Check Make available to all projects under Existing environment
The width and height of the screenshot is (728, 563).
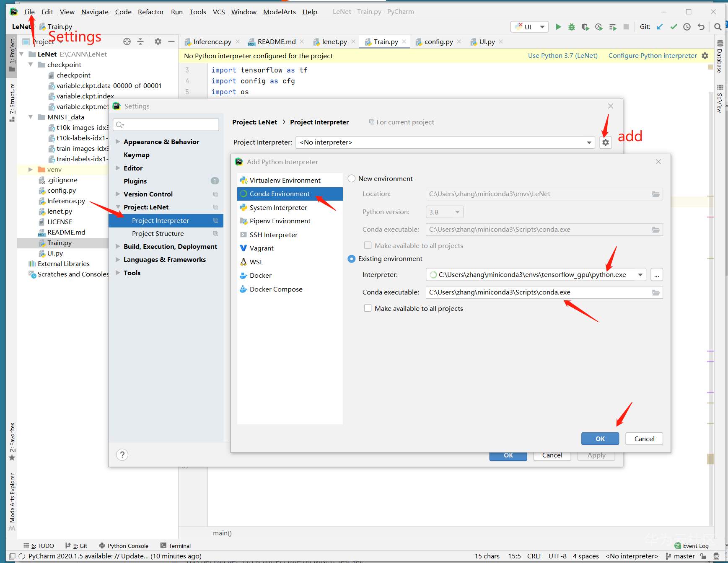368,308
